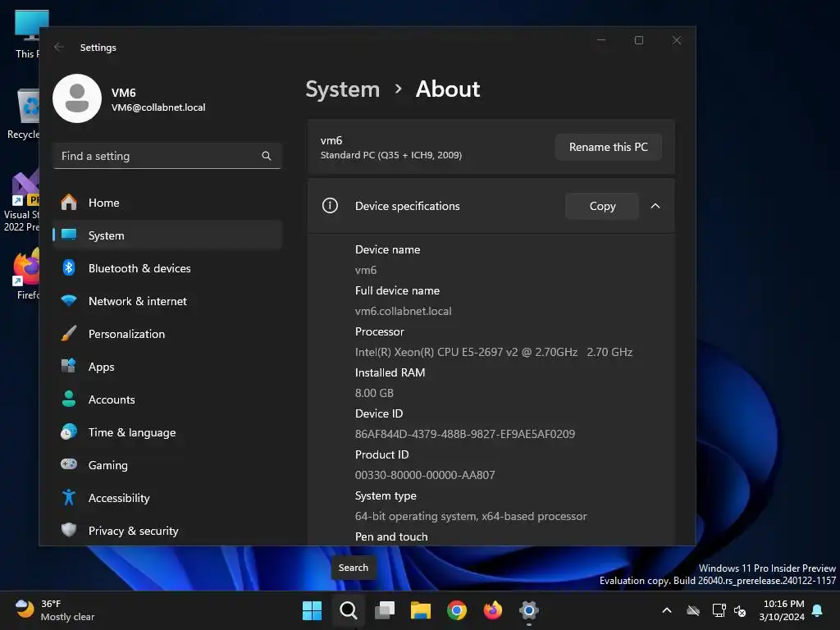Image resolution: width=840 pixels, height=630 pixels.
Task: Launch Firefox from the taskbar
Action: 493,610
